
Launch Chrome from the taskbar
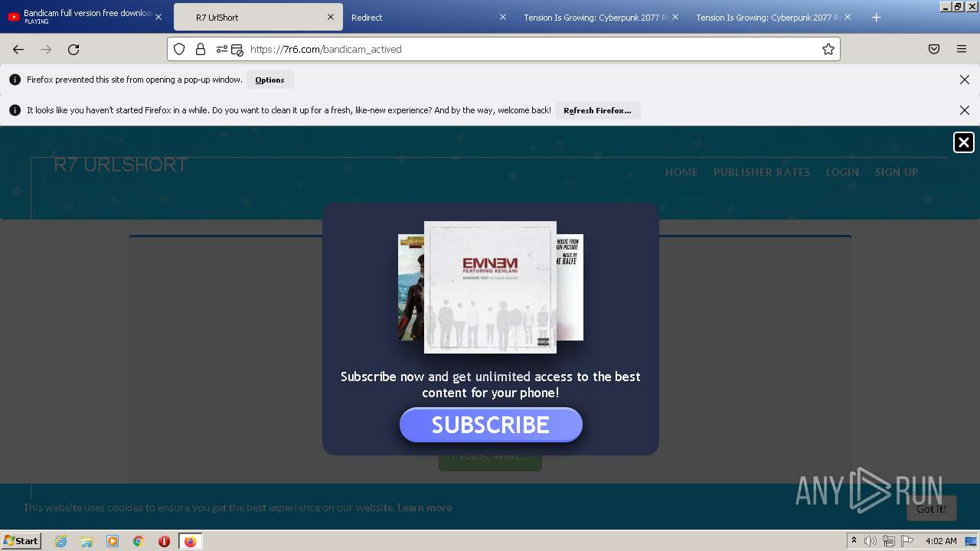point(139,541)
